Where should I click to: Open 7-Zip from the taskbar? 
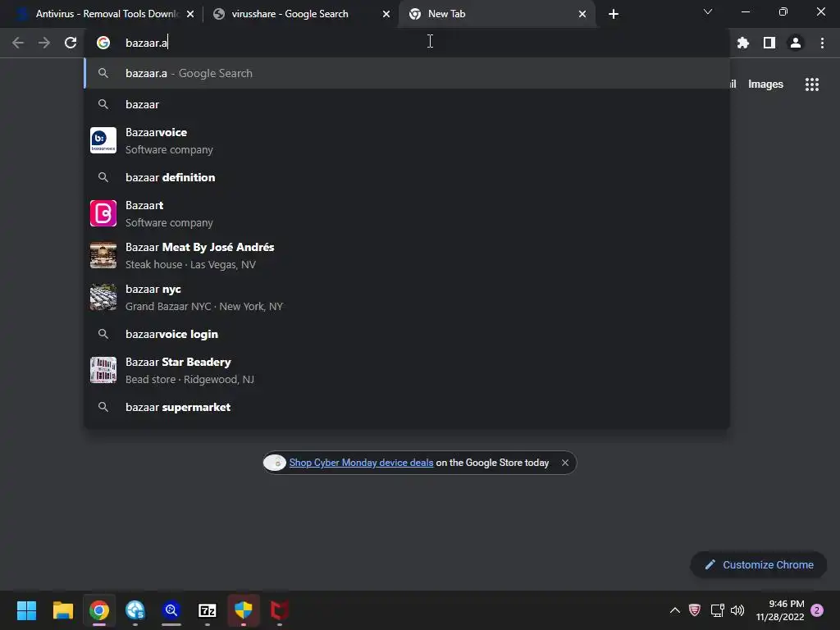coord(208,610)
